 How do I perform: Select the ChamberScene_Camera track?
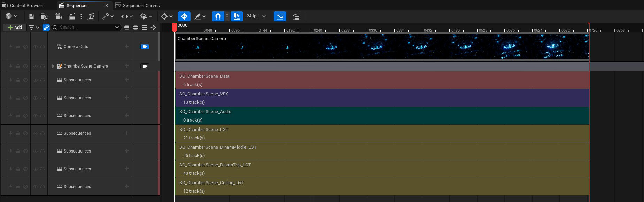(86, 66)
